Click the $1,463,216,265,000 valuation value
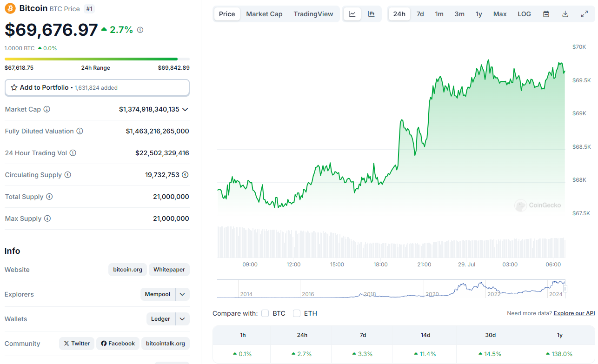 pyautogui.click(x=158, y=131)
